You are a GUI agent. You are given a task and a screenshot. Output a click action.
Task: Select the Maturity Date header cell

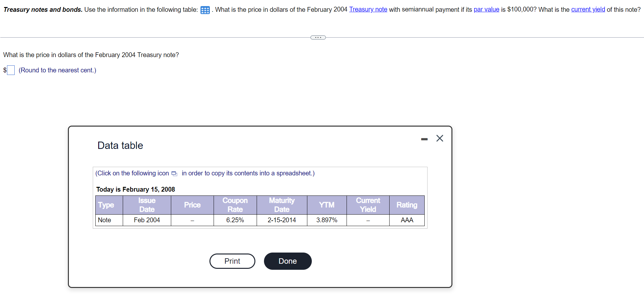[x=282, y=205]
